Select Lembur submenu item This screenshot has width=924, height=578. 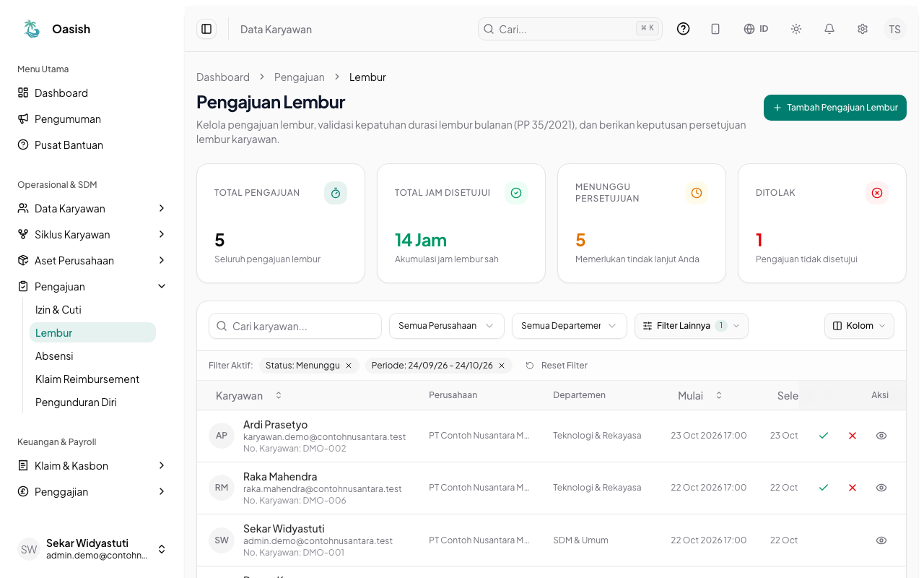coord(92,333)
